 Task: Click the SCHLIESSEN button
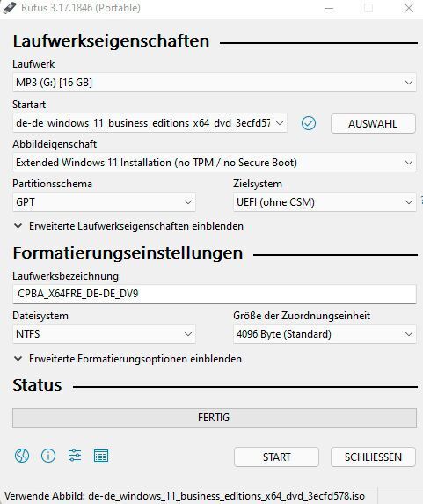point(373,457)
